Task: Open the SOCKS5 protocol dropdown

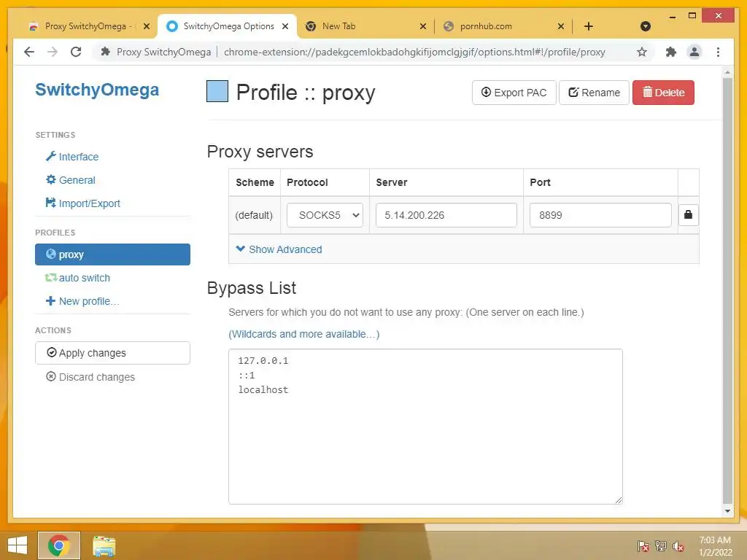Action: point(325,215)
